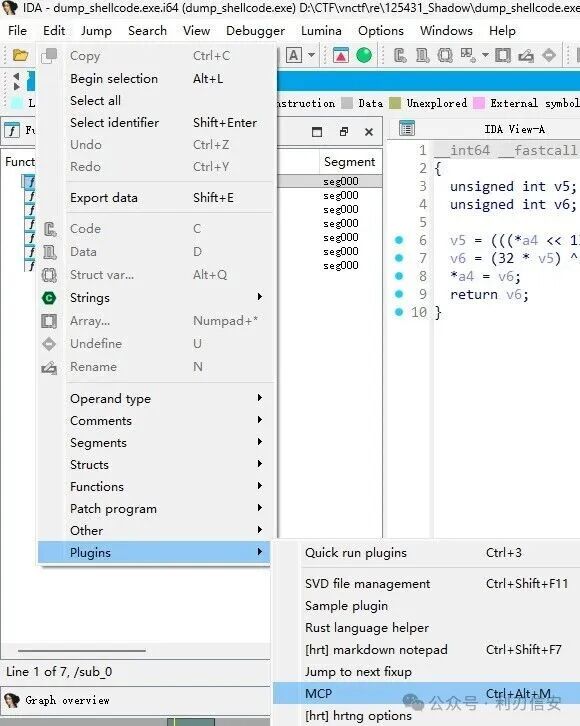Open the dropdown arrow beside the 'A' icon
The image size is (580, 726).
click(x=312, y=56)
